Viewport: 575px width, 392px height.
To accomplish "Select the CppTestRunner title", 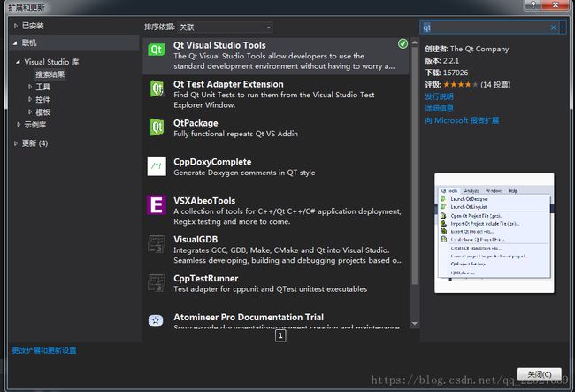I will coord(206,279).
